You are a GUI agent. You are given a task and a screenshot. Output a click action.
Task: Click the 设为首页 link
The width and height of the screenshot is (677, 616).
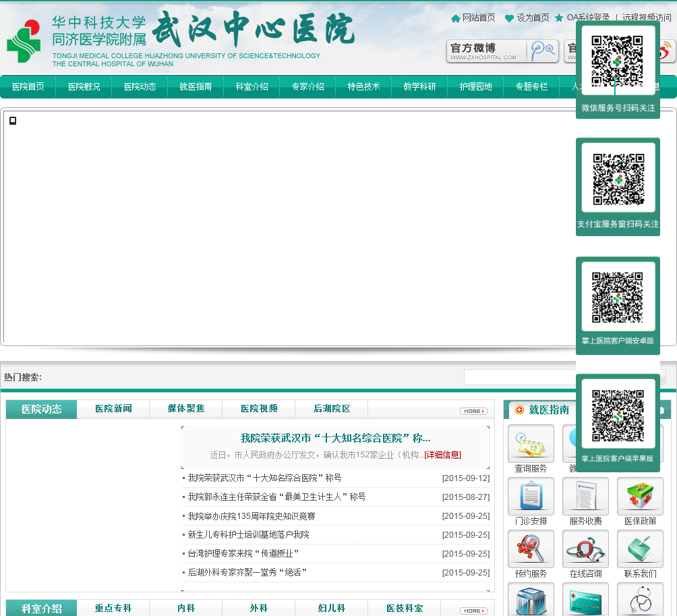tap(533, 18)
